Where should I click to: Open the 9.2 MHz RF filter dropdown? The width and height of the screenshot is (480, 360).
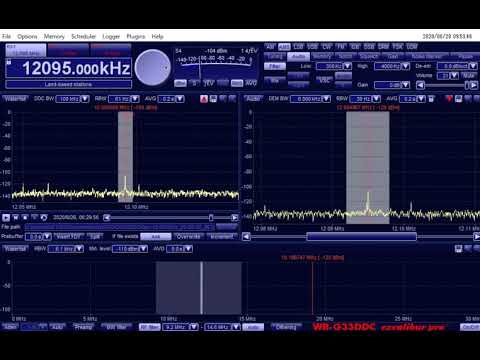click(x=180, y=327)
